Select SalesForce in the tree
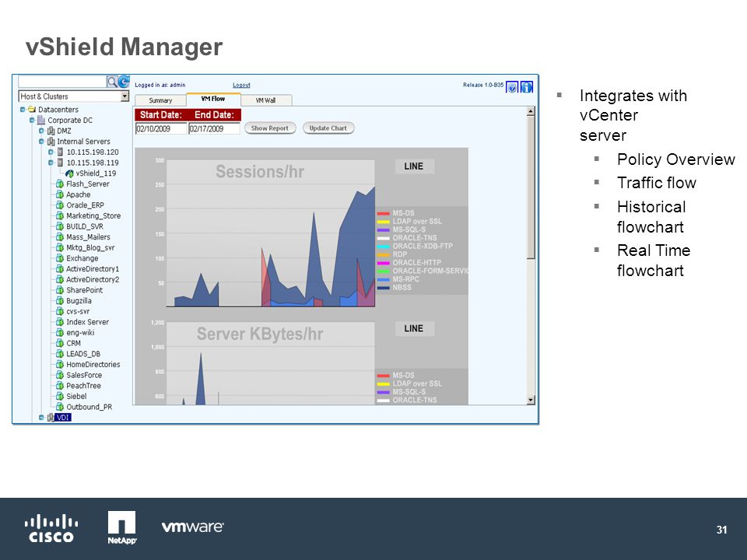Viewport: 747px width, 560px height. click(84, 375)
